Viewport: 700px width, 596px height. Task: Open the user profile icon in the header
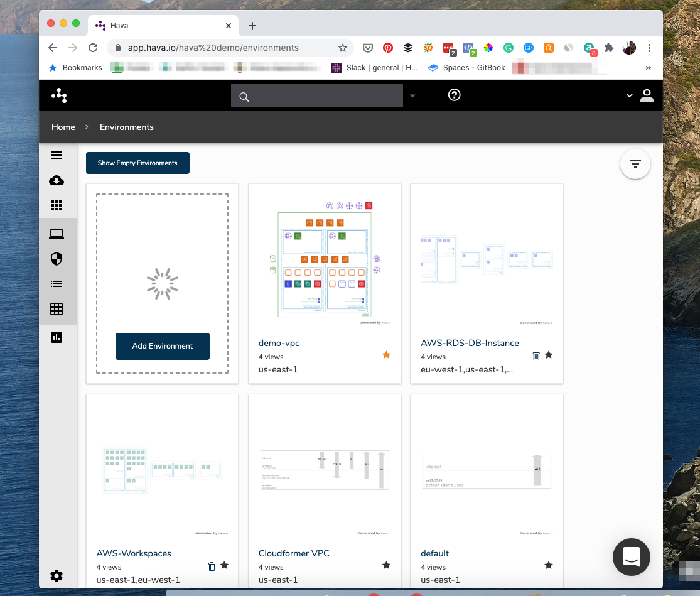tap(647, 95)
